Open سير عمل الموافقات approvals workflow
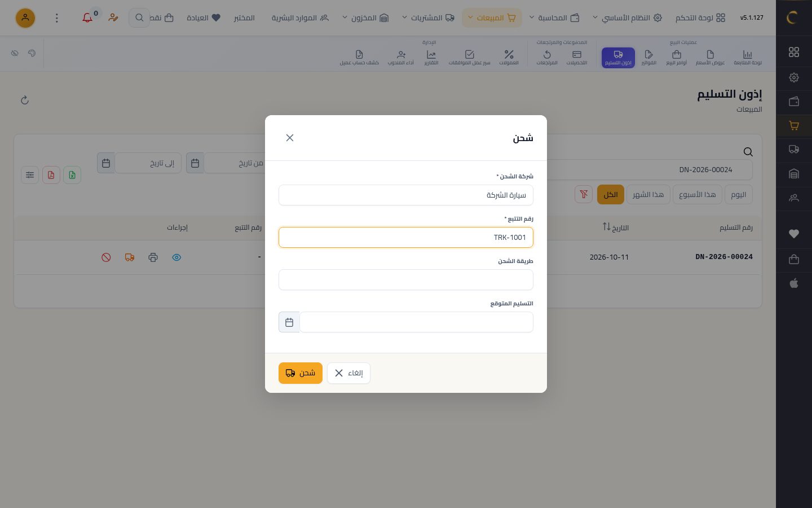The image size is (812, 508). (x=470, y=58)
